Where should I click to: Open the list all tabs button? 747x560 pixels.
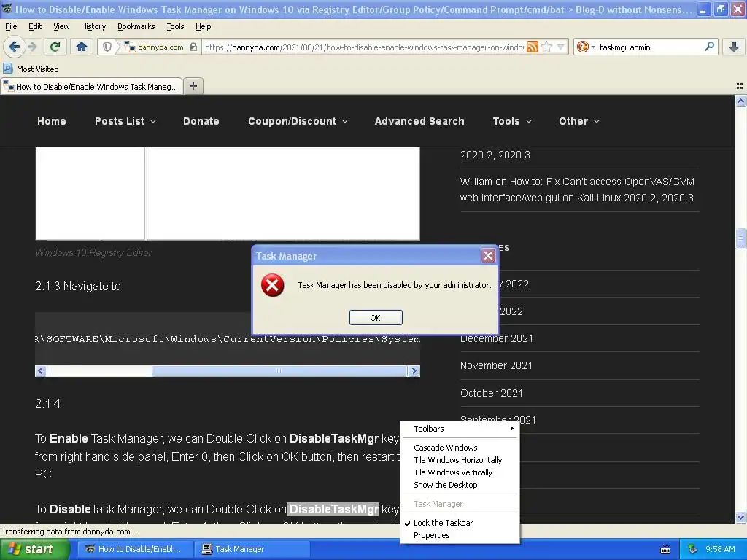pos(740,86)
